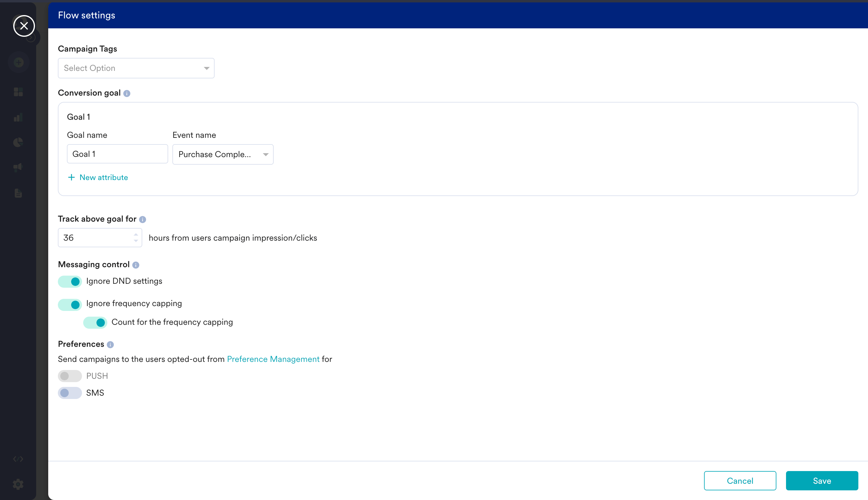The image size is (868, 500).
Task: Open the Campaign Tags Select Option dropdown
Action: 136,68
